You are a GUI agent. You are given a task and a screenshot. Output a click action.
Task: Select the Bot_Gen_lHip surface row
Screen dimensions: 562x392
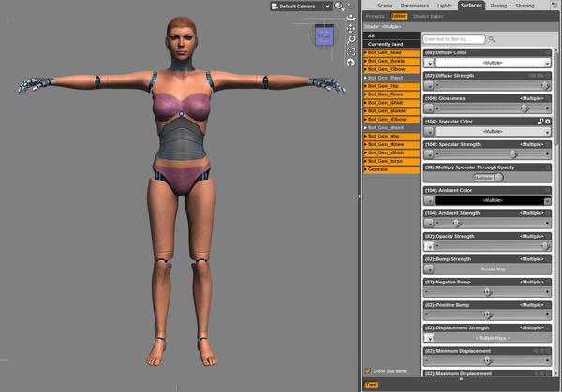point(392,86)
